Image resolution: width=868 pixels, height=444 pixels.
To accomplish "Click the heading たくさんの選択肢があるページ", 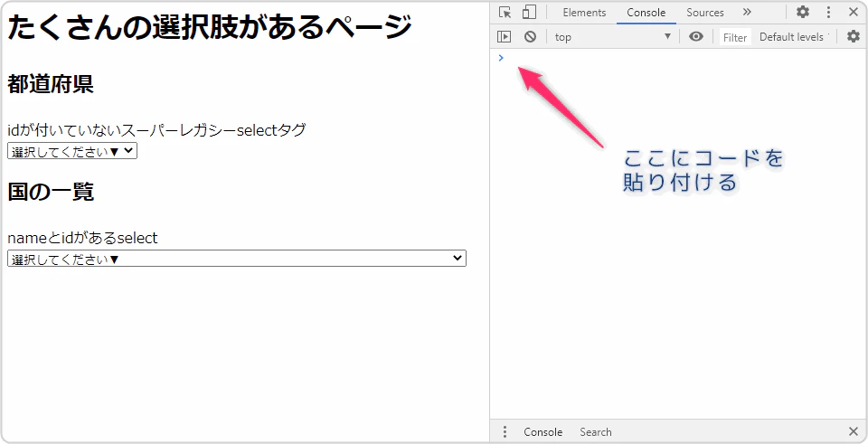I will [x=210, y=28].
